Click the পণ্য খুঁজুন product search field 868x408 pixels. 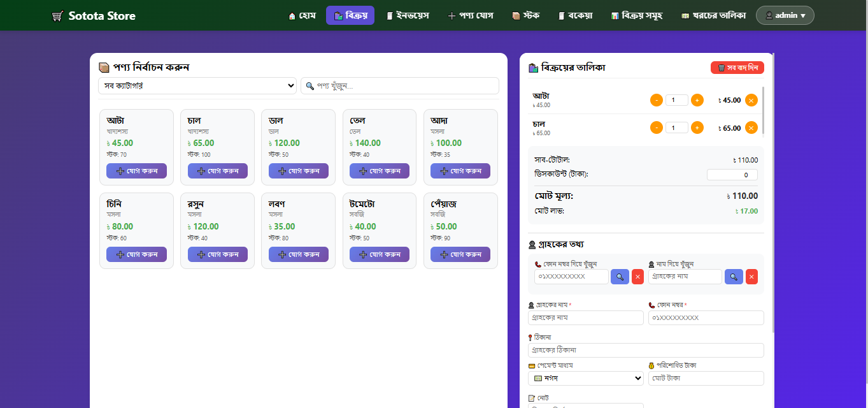[400, 85]
